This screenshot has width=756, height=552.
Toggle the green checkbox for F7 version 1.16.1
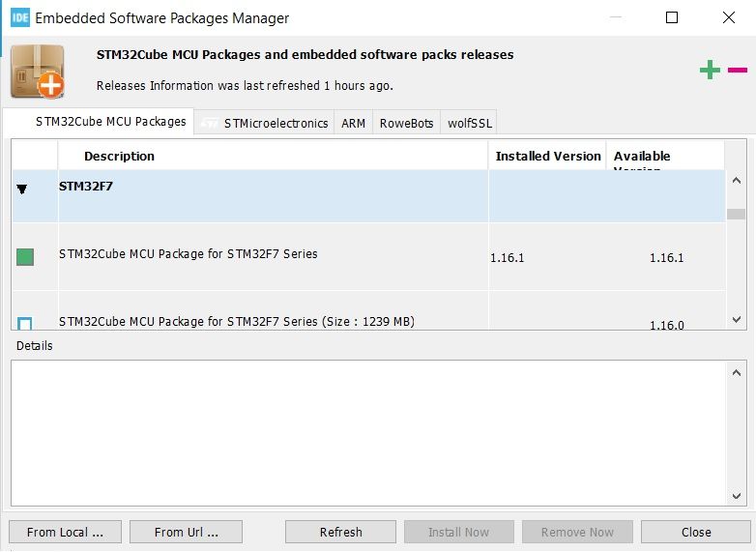(x=25, y=257)
